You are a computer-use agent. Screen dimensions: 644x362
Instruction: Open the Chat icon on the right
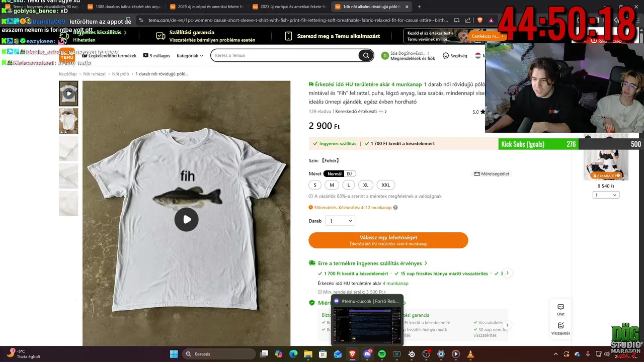[x=560, y=310]
